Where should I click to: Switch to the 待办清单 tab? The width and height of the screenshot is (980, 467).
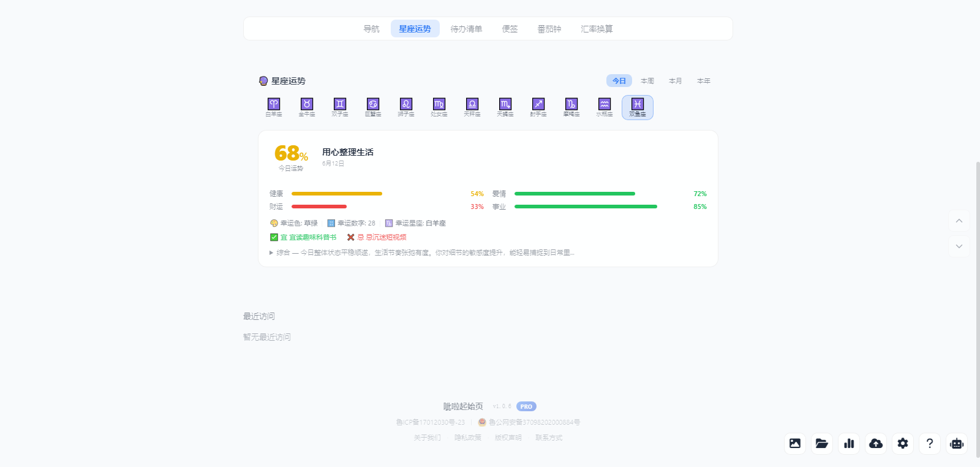point(466,29)
